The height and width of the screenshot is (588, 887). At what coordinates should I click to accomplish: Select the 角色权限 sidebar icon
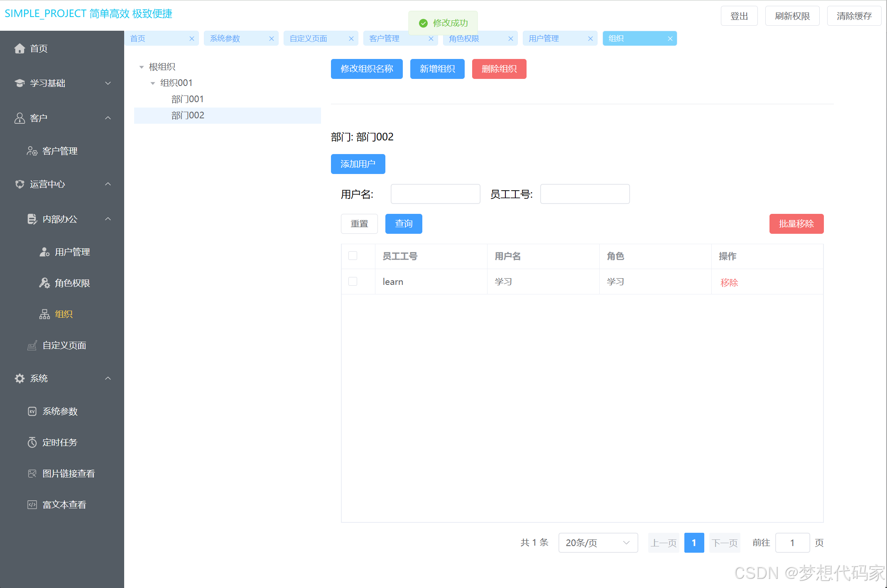coord(44,283)
